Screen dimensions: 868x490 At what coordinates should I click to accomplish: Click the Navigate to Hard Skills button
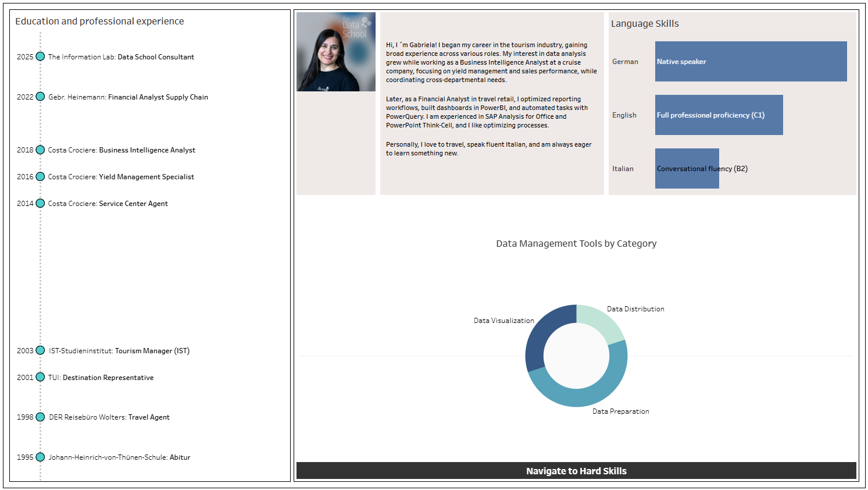click(x=576, y=471)
